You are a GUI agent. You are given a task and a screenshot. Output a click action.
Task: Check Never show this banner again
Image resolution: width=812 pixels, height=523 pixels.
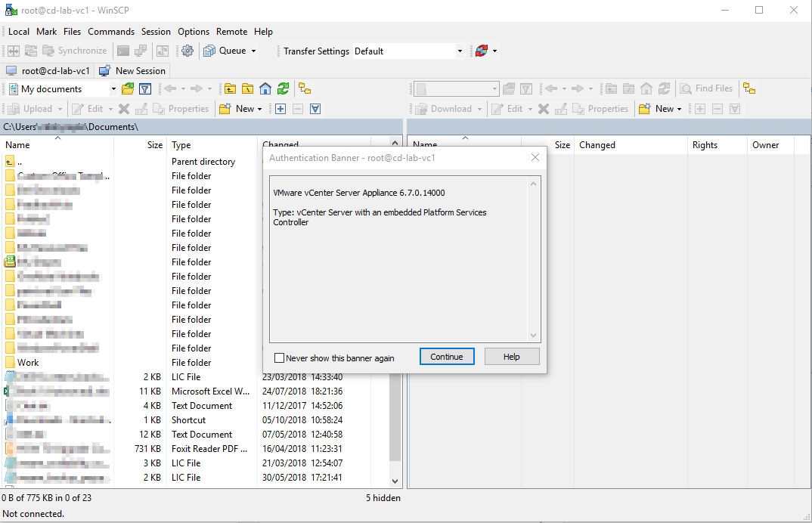(x=279, y=357)
